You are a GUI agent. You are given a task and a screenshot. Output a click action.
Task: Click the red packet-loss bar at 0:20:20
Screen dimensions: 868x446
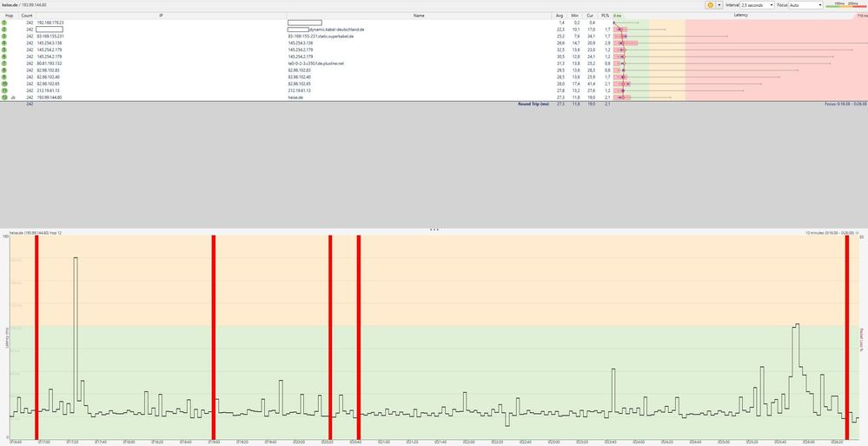click(330, 336)
